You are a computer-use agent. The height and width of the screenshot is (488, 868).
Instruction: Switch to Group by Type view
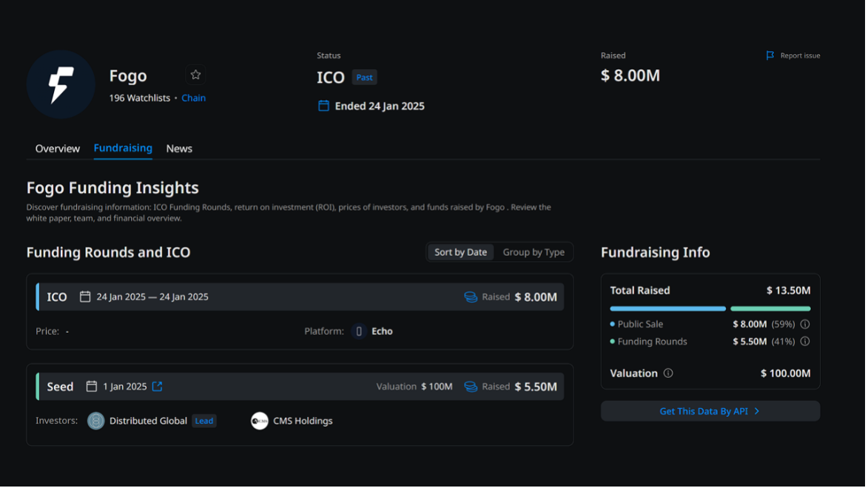point(534,252)
